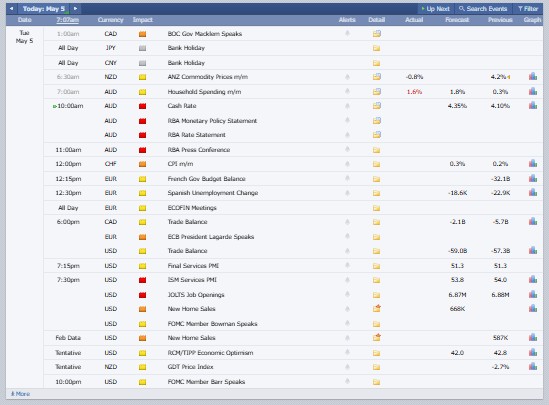Toggle alert bell for ISM Services PMI
Image resolution: width=549 pixels, height=405 pixels.
coord(347,280)
